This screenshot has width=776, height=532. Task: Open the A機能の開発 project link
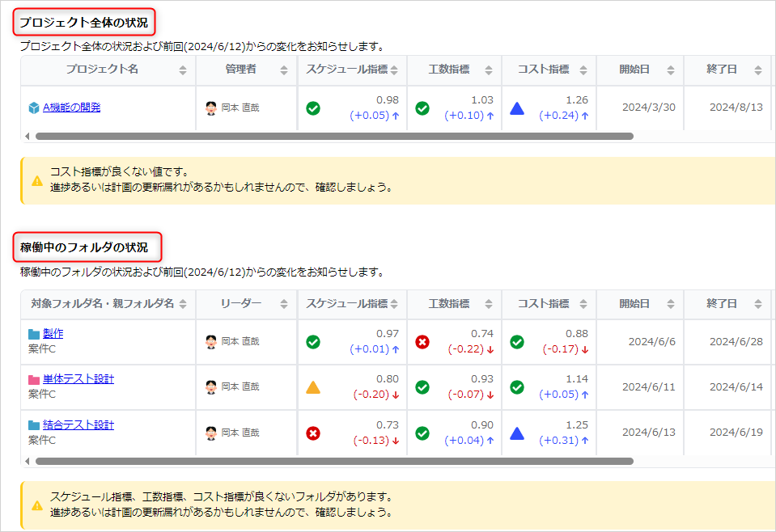(x=71, y=108)
